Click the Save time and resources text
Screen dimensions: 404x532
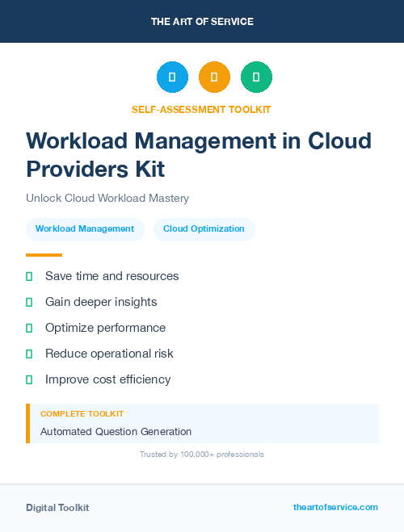coord(112,276)
